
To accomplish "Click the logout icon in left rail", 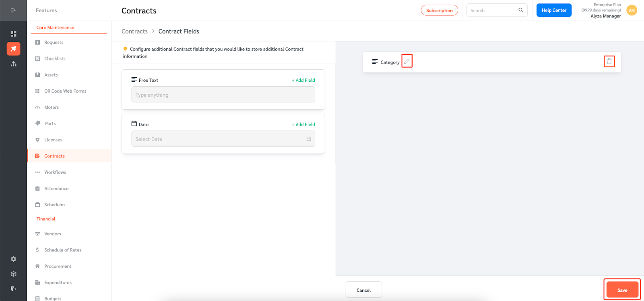I will [x=13, y=289].
